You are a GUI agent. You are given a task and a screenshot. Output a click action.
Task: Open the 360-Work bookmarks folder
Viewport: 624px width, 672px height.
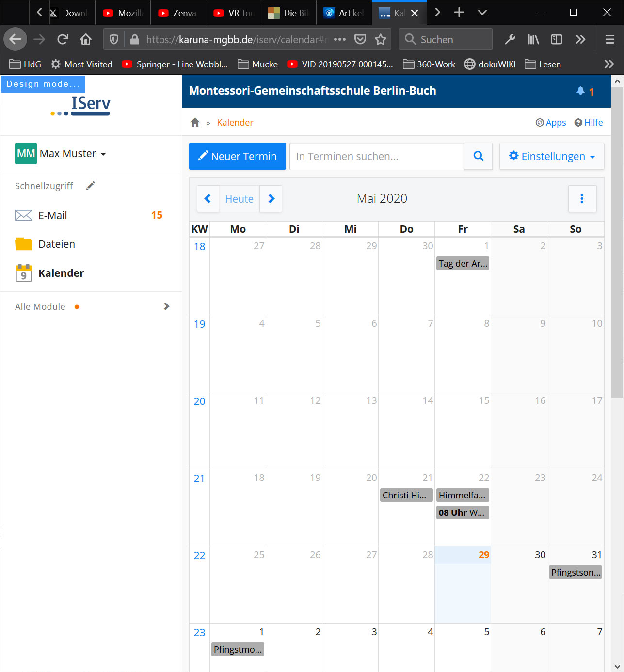click(x=429, y=64)
